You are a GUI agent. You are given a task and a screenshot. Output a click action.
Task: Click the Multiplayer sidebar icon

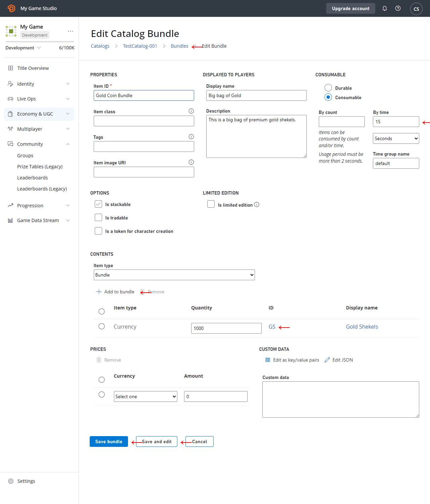tap(10, 129)
